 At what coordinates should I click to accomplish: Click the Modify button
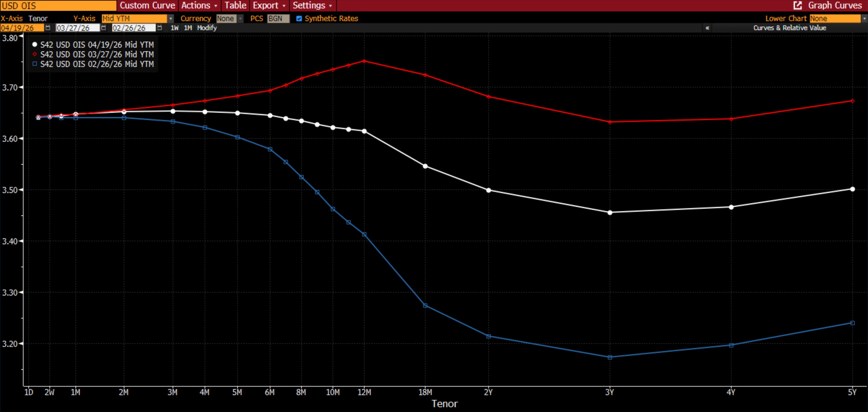(x=206, y=28)
